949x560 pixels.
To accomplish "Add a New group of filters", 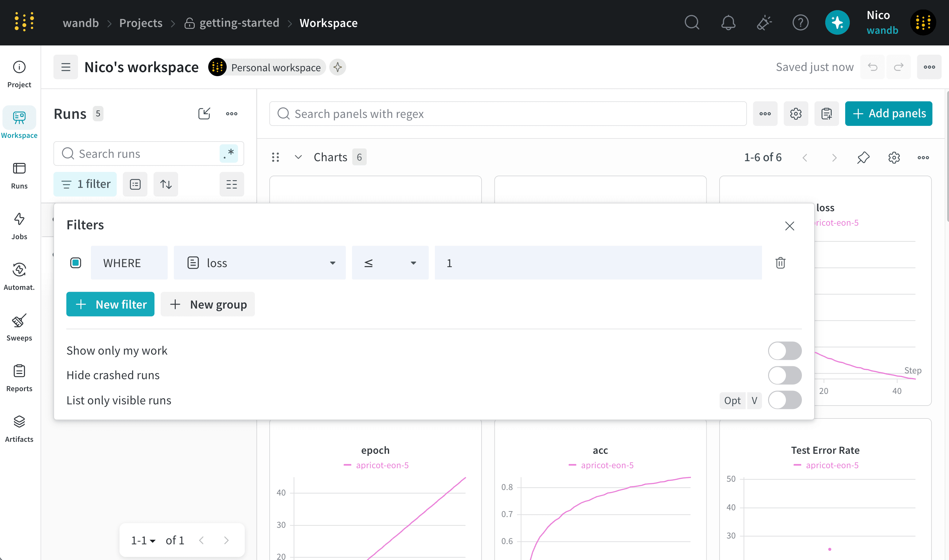I will pyautogui.click(x=208, y=304).
